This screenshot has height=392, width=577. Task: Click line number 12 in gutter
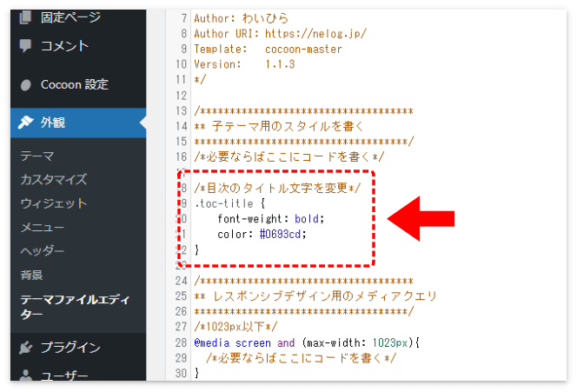[x=181, y=96]
